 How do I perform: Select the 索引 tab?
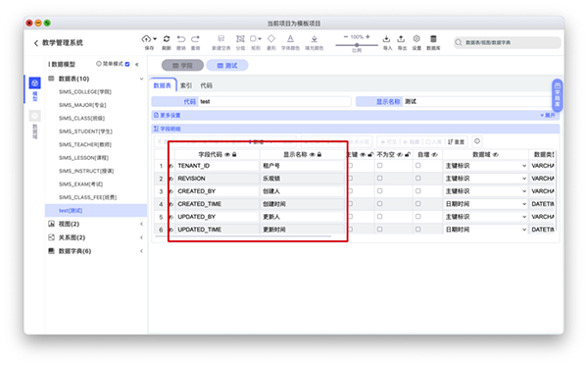pos(185,85)
